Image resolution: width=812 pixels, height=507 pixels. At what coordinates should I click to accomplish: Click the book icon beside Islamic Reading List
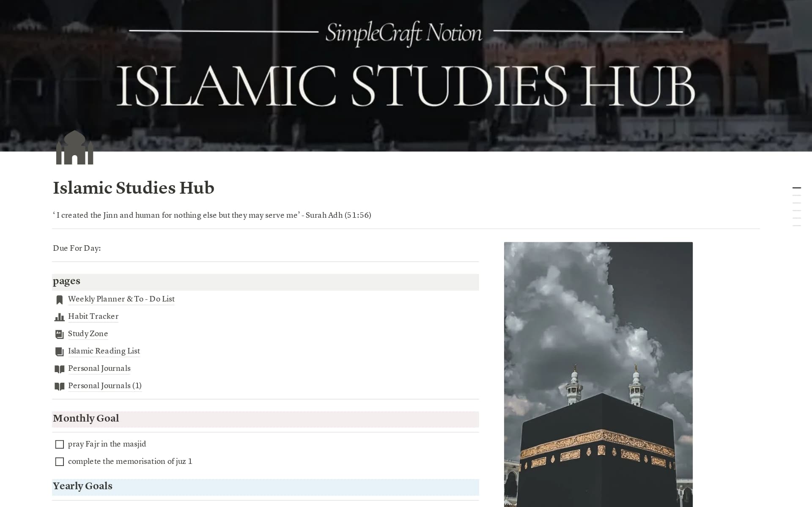59,351
